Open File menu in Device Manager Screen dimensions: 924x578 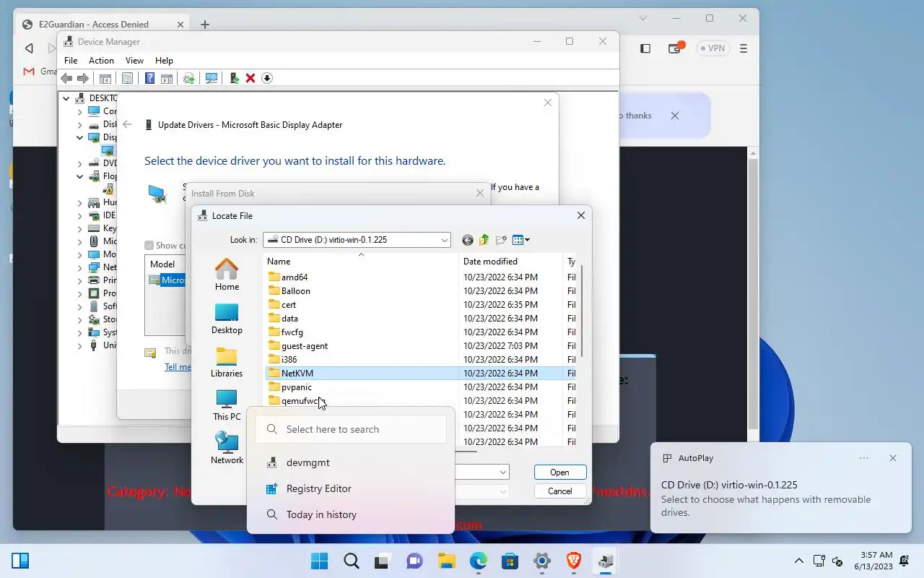pyautogui.click(x=71, y=61)
